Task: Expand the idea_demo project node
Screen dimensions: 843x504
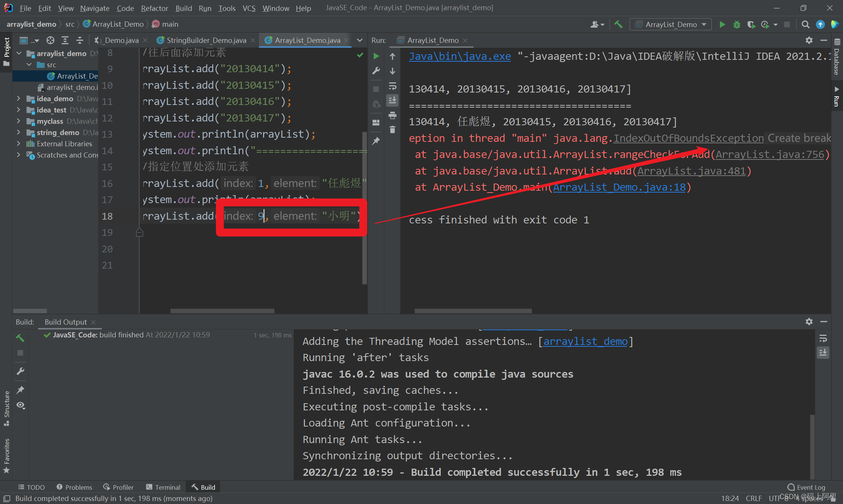Action: tap(19, 99)
